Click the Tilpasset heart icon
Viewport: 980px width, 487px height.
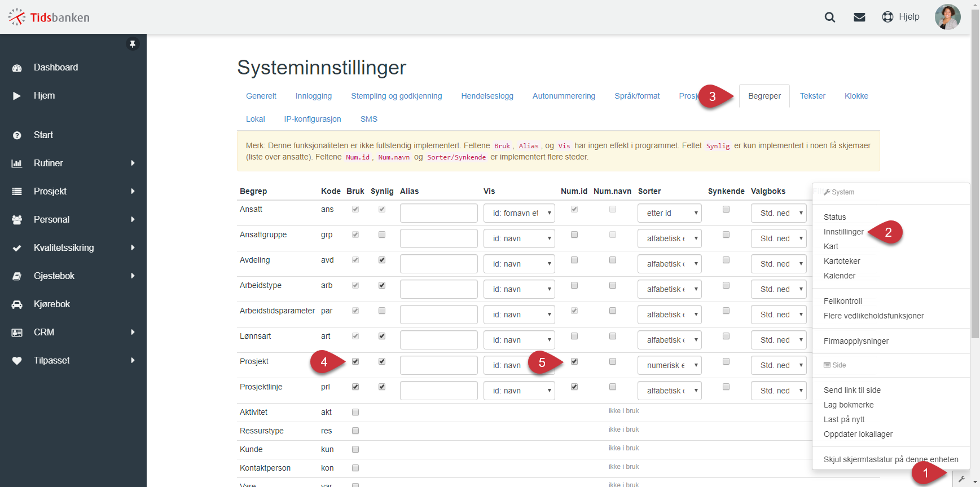pyautogui.click(x=17, y=361)
